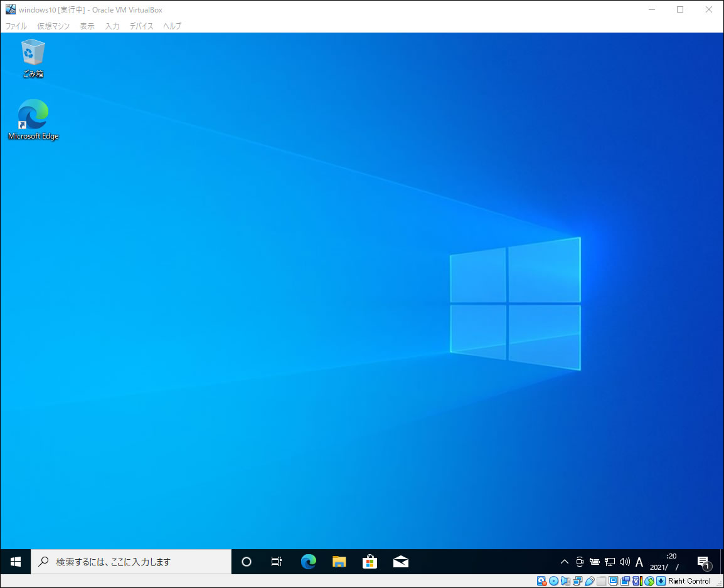
Task: Click the hard disk activity icon in VirtualBox
Action: click(540, 581)
